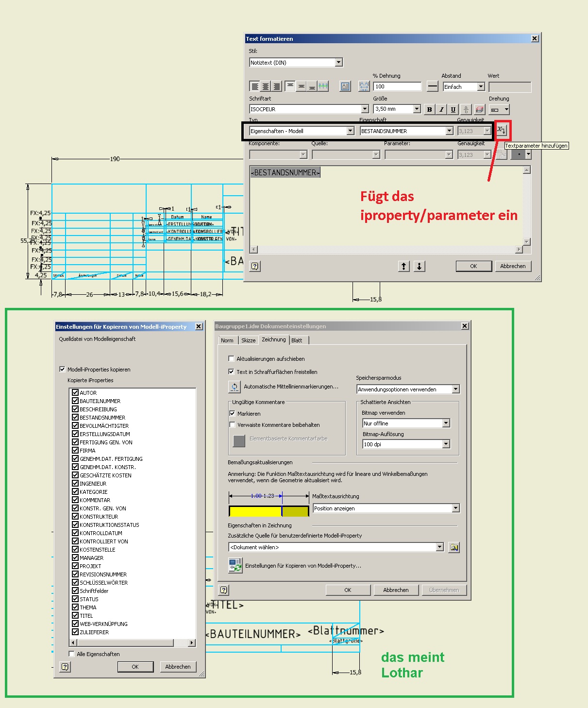Screen dimensions: 588x708
Task: Click OK in Text formatieren dialog
Action: 473,266
